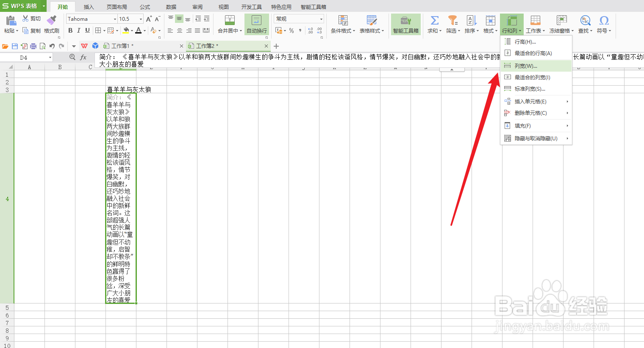Expand Delete Cells (删除单元格) submenu
Viewport: 644px width, 348px height.
pyautogui.click(x=536, y=113)
